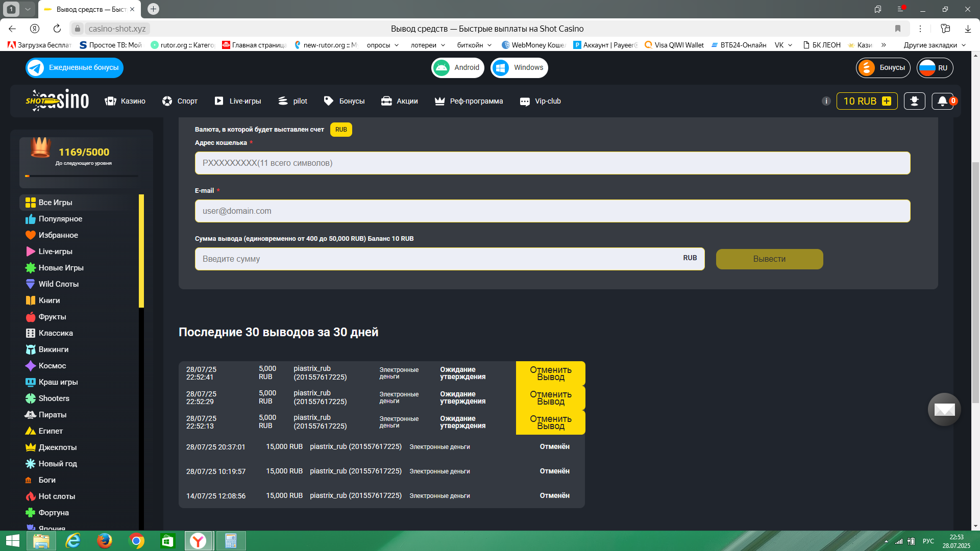The height and width of the screenshot is (551, 980).
Task: Cancel the 22:52:41 withdrawal request
Action: (x=550, y=373)
